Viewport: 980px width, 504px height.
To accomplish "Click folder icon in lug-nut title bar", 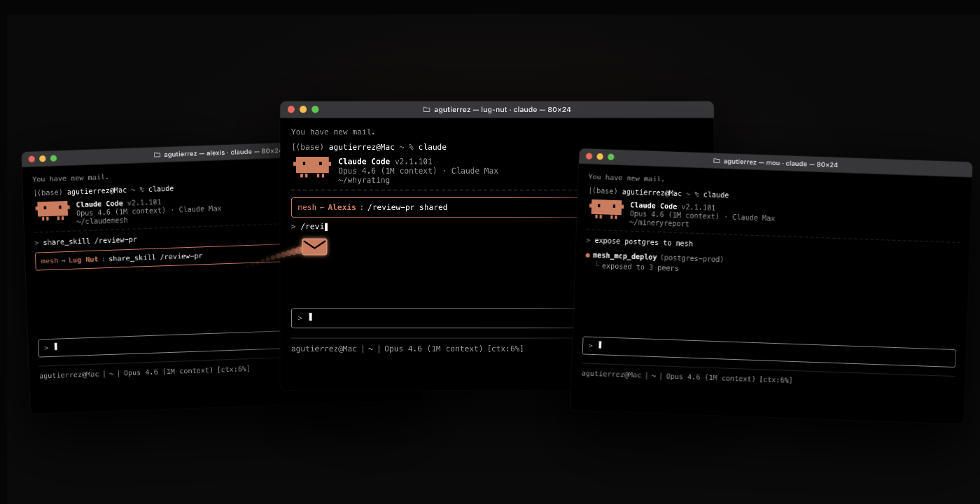I will [426, 109].
